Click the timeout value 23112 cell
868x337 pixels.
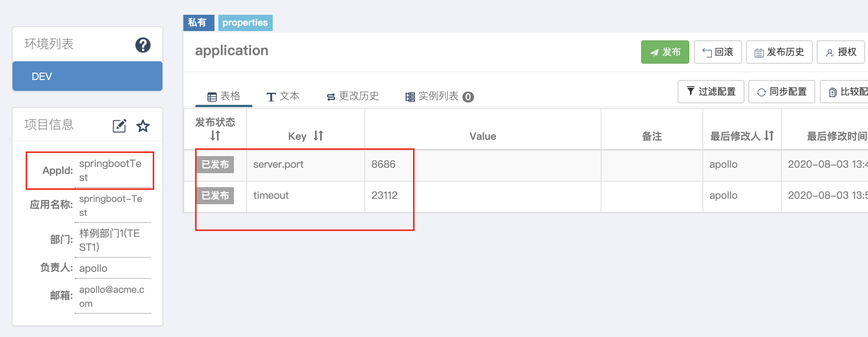[384, 195]
